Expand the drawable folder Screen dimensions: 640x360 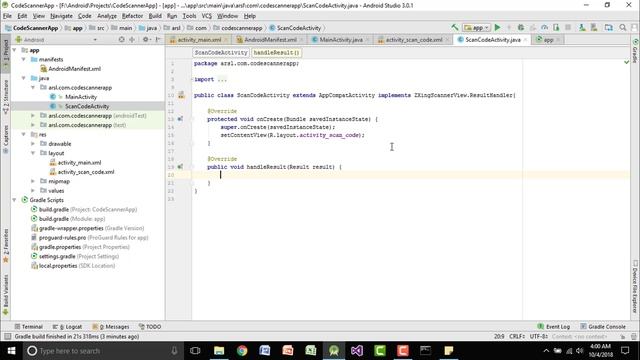33,144
